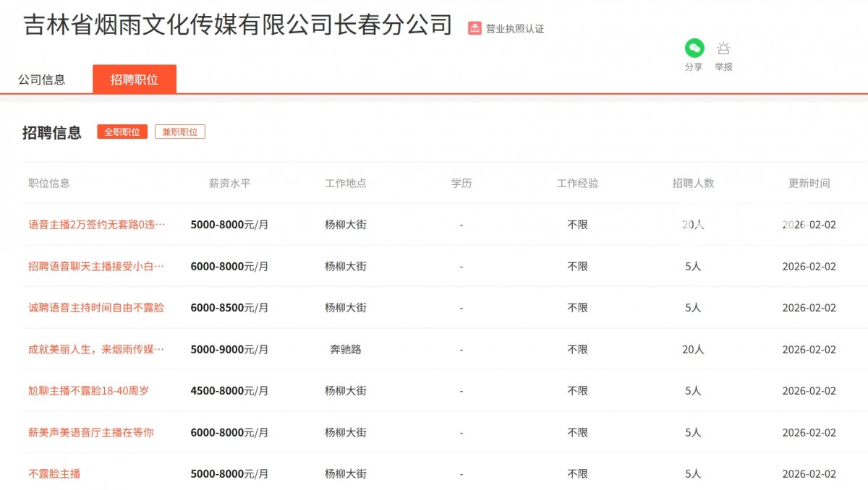Image resolution: width=868 pixels, height=490 pixels.
Task: Open the 诚聘语音主持时间自由不露脸 job link
Action: pyautogui.click(x=96, y=308)
